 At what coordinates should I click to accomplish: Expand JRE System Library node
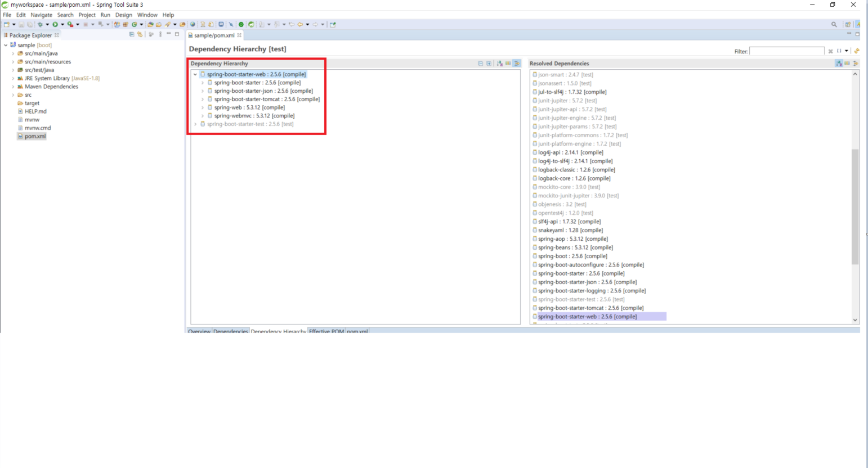13,78
